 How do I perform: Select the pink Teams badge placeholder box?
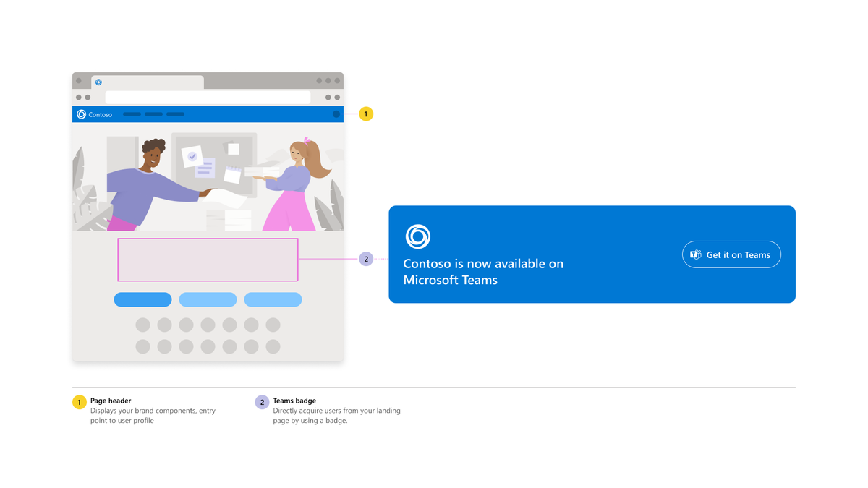(x=208, y=260)
